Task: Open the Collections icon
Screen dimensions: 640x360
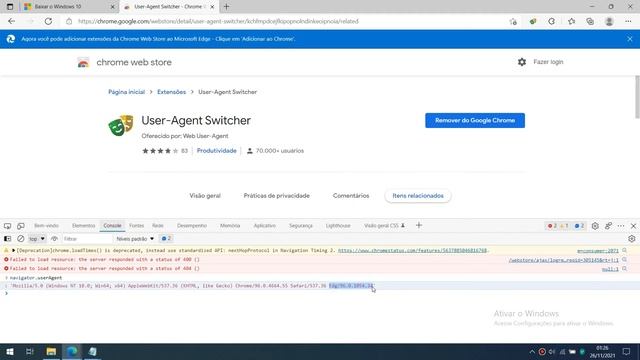Action: point(590,22)
